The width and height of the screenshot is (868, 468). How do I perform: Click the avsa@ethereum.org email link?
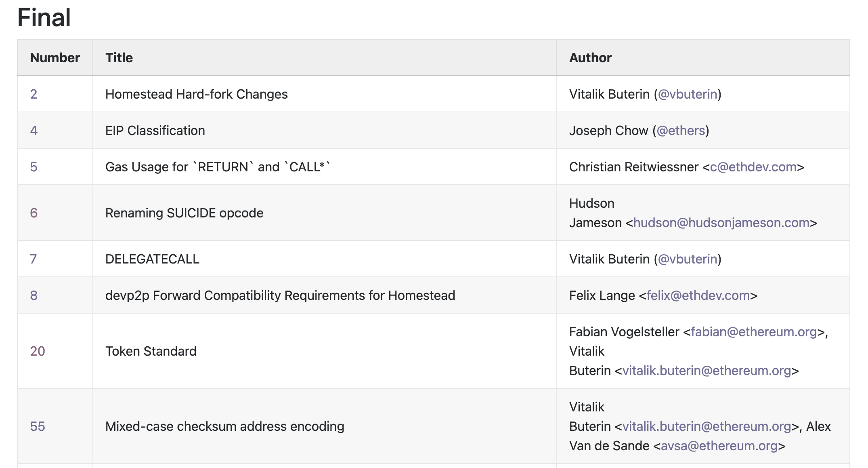click(719, 446)
